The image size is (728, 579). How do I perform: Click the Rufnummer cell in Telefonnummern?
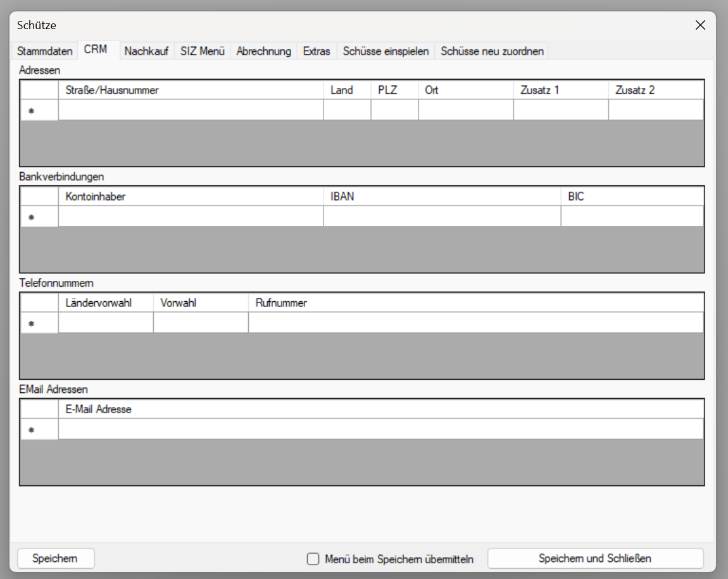pos(475,323)
